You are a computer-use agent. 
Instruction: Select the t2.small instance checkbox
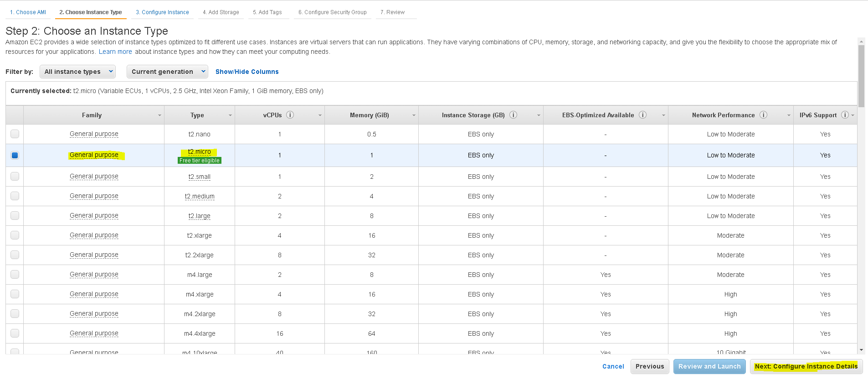coord(15,176)
